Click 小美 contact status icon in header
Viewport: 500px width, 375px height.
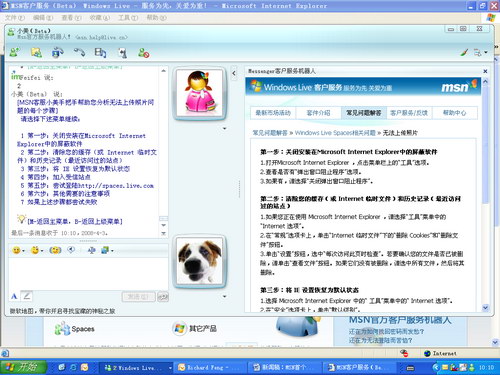[11, 32]
